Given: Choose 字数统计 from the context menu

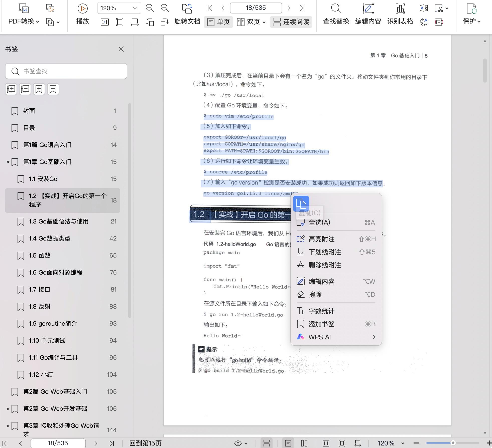Looking at the screenshot, I should click(336, 311).
